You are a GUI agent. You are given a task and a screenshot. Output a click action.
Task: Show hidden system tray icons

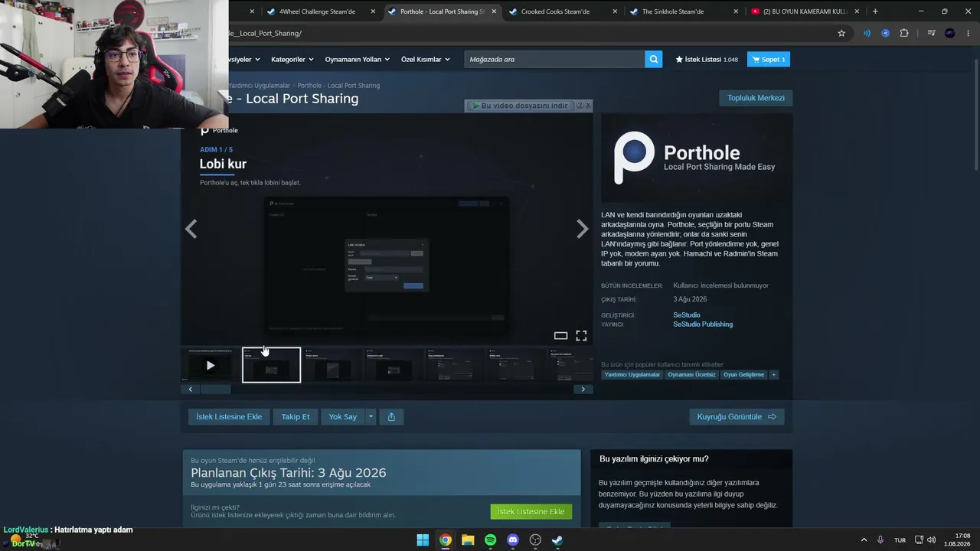tap(864, 540)
